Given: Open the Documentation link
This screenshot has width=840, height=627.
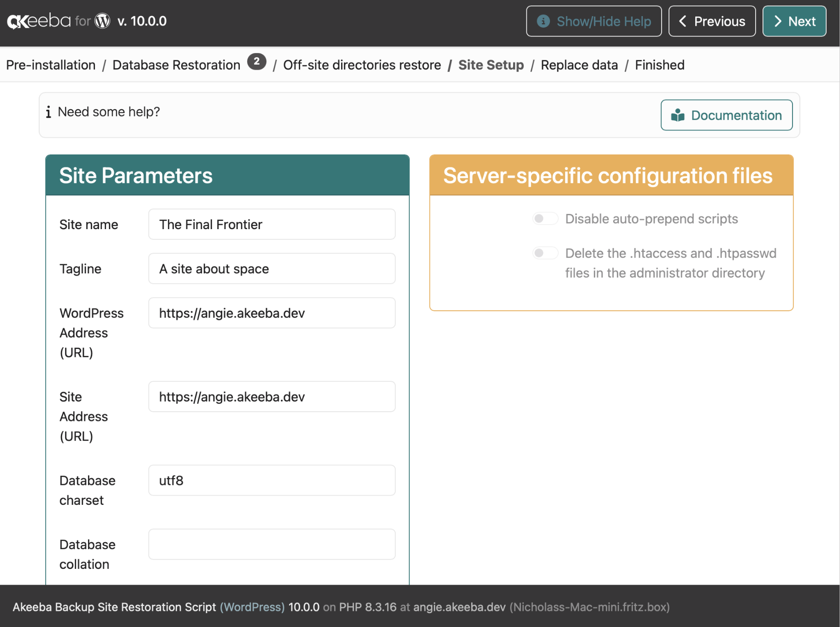Looking at the screenshot, I should pos(727,115).
